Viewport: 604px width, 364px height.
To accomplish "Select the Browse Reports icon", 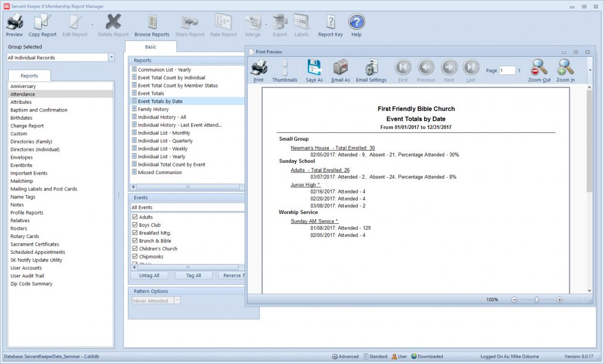I will point(151,23).
